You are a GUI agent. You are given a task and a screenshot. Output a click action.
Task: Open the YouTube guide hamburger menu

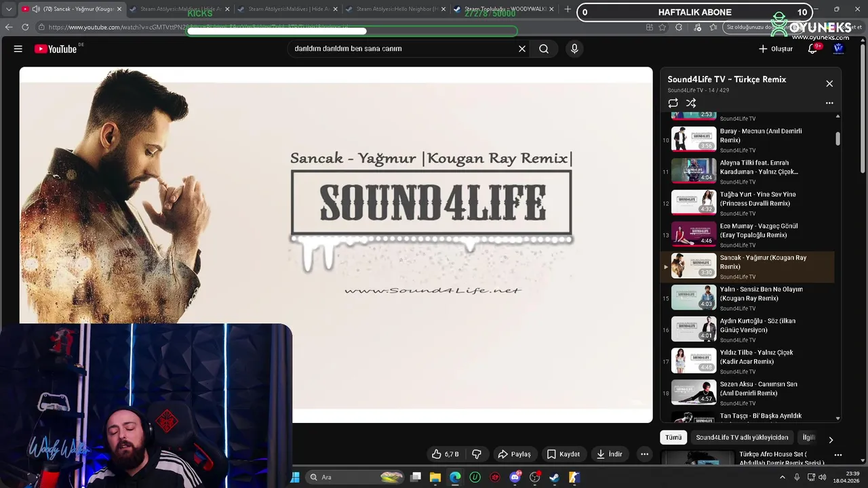(18, 49)
